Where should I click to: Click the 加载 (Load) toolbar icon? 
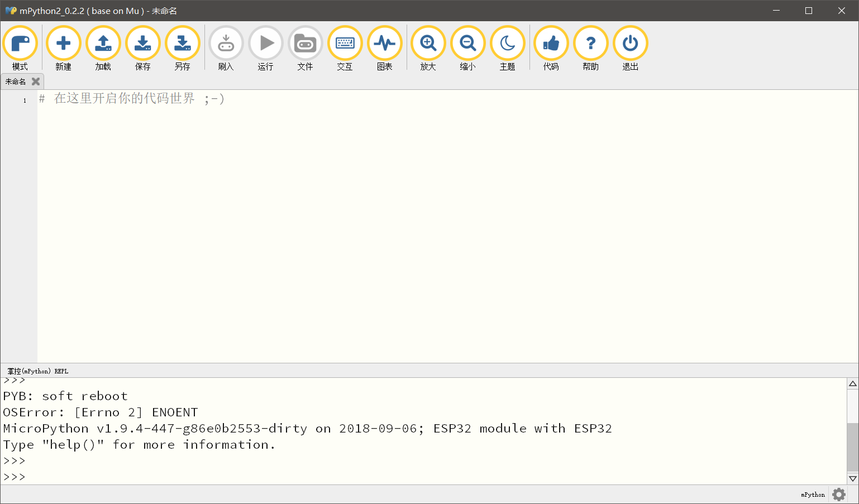point(103,48)
